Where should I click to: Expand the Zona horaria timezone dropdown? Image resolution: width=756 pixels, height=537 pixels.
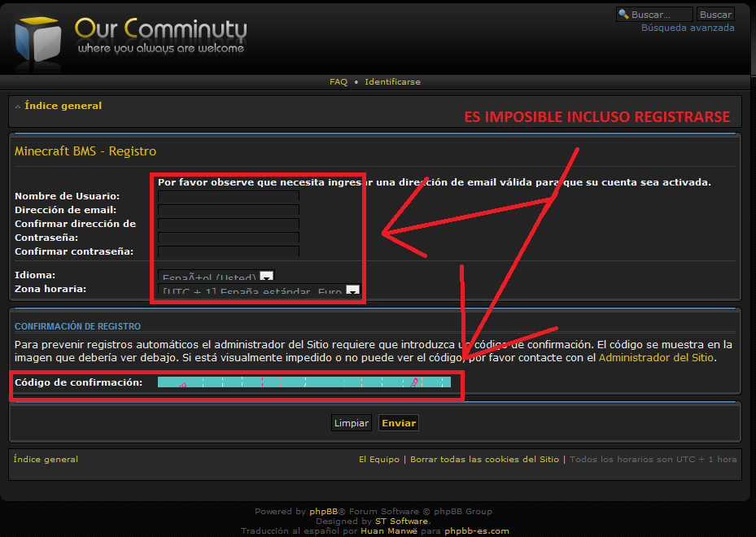pyautogui.click(x=352, y=290)
